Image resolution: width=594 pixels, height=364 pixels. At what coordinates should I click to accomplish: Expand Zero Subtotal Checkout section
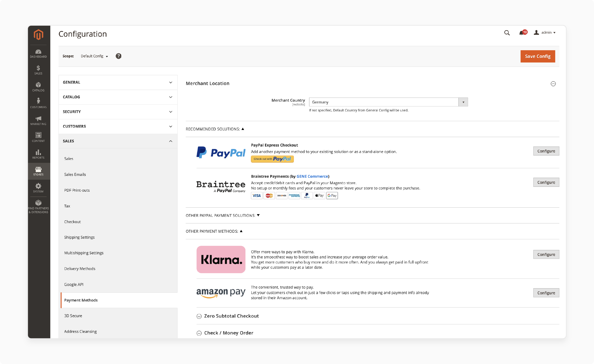pos(228,316)
